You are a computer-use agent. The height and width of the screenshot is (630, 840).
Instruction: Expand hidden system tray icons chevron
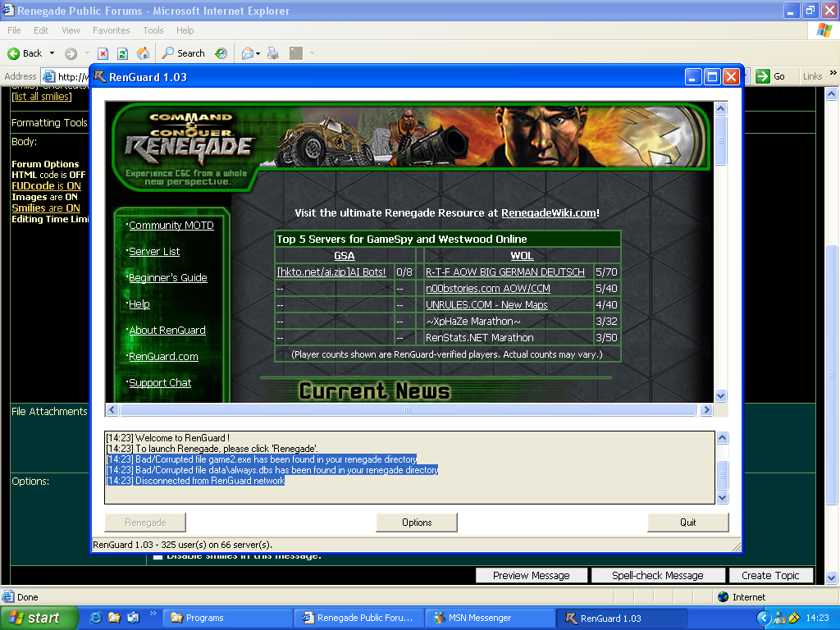[x=764, y=618]
